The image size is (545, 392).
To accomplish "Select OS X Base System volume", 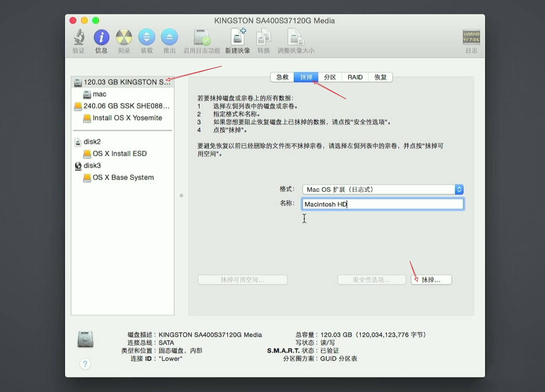I will (x=123, y=178).
